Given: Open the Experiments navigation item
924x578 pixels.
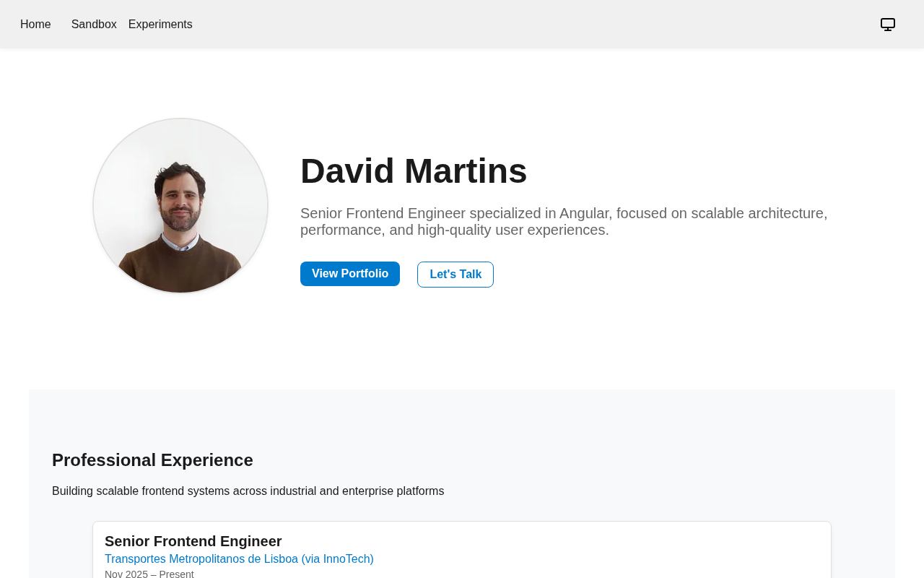Looking at the screenshot, I should [160, 25].
